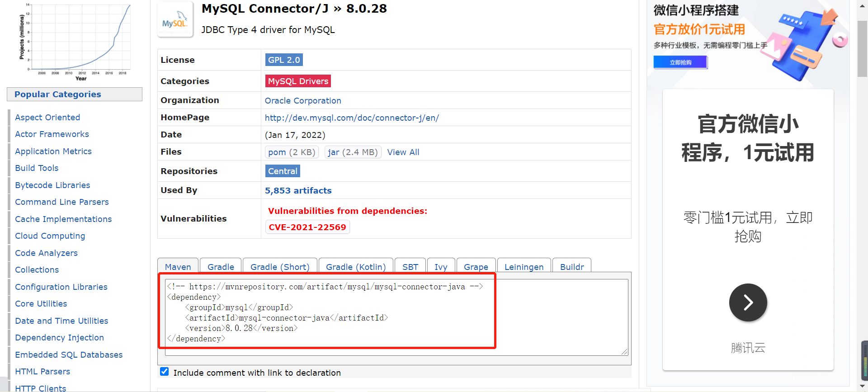Click the scrollbar down arrow
This screenshot has height=392, width=868.
862,387
